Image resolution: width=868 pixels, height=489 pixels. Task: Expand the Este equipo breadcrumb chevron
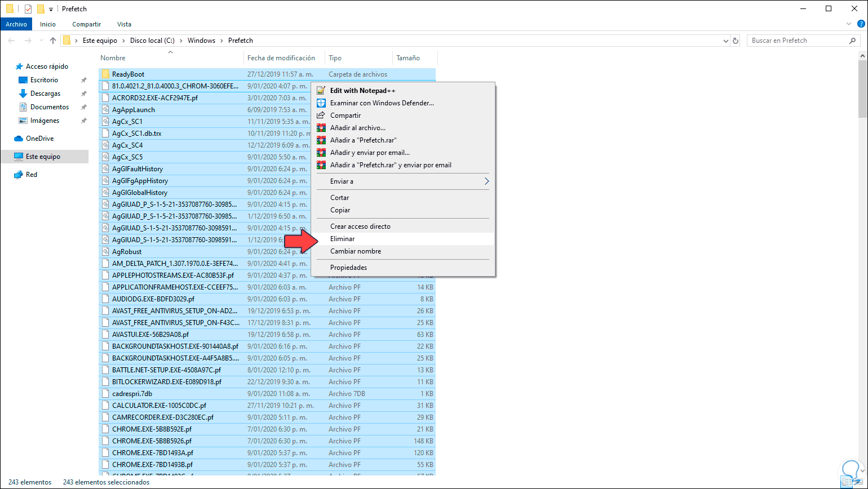[123, 41]
